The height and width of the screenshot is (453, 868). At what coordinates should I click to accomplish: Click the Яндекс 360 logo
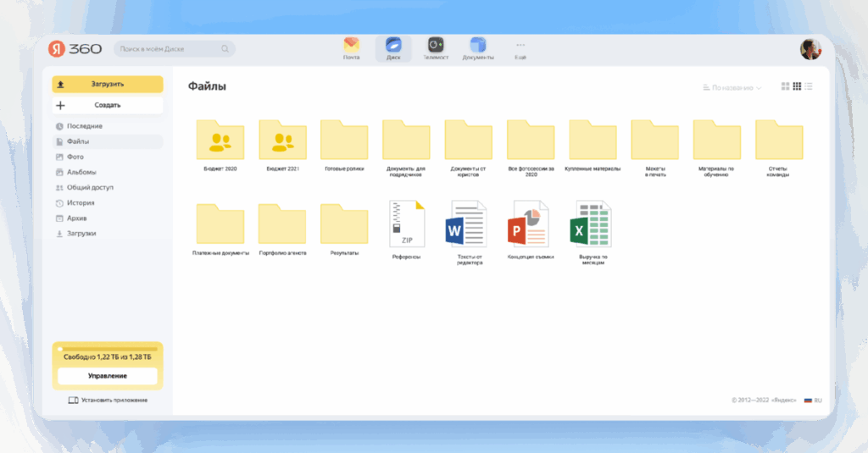pyautogui.click(x=75, y=49)
